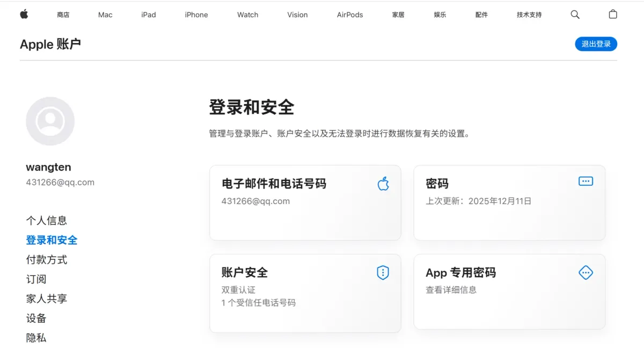Click email 431266@qq.com under wangten name
Image resolution: width=644 pixels, height=363 pixels.
pos(60,183)
